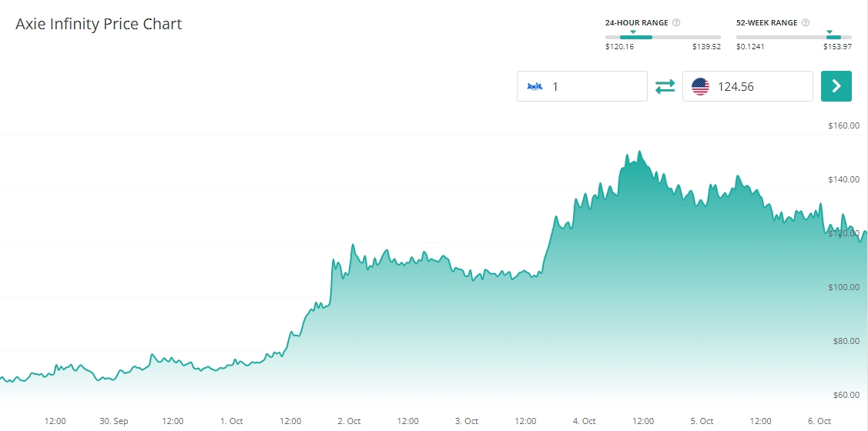The height and width of the screenshot is (431, 868).
Task: Click the 4. Oct date axis label
Action: pyautogui.click(x=585, y=421)
